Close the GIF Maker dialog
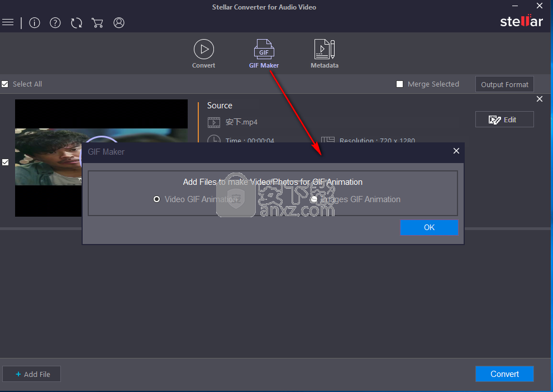This screenshot has height=392, width=553. [x=456, y=151]
